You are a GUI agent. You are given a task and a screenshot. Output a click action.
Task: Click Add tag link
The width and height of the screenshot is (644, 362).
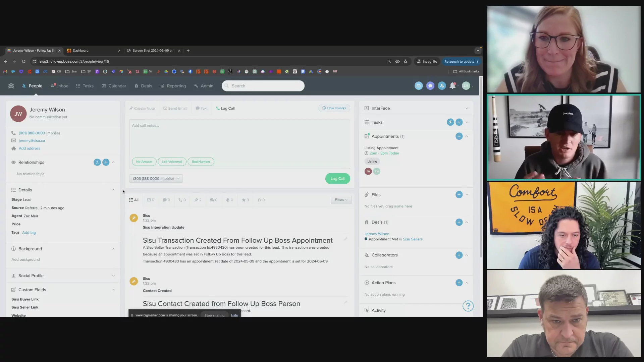[x=29, y=233]
